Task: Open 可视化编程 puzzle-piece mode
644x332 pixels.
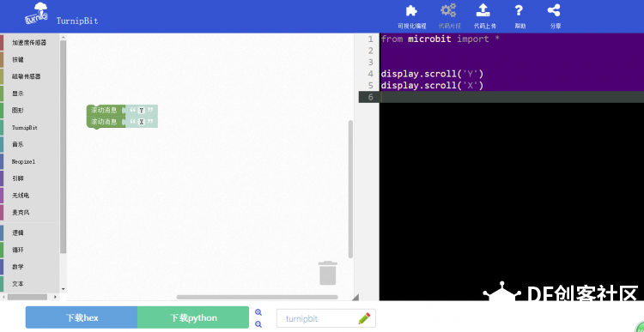Action: click(x=411, y=16)
